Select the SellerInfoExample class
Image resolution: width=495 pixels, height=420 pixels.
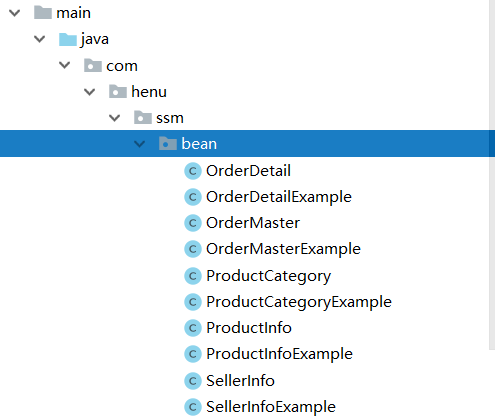click(x=271, y=407)
